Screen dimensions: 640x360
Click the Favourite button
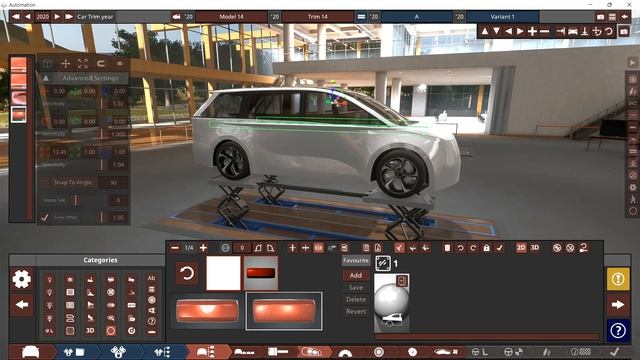356,260
